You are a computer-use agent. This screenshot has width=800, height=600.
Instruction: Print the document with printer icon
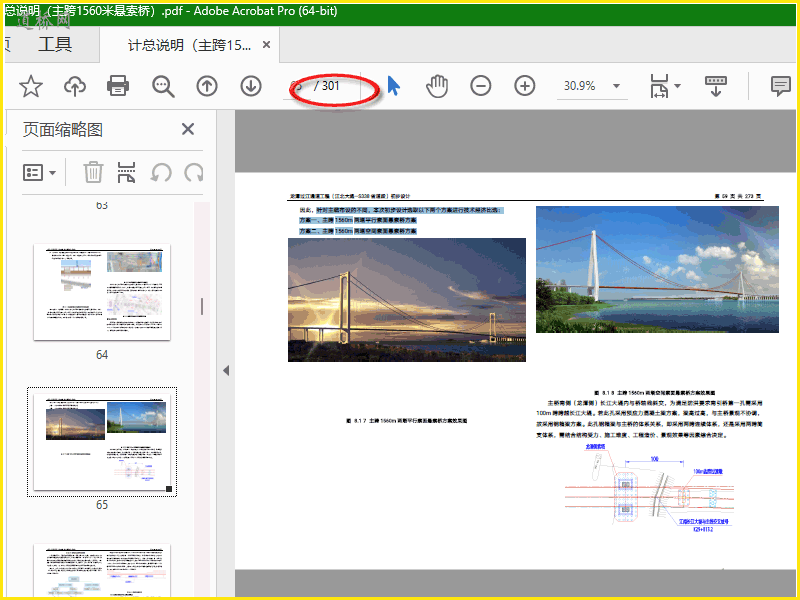(x=118, y=86)
